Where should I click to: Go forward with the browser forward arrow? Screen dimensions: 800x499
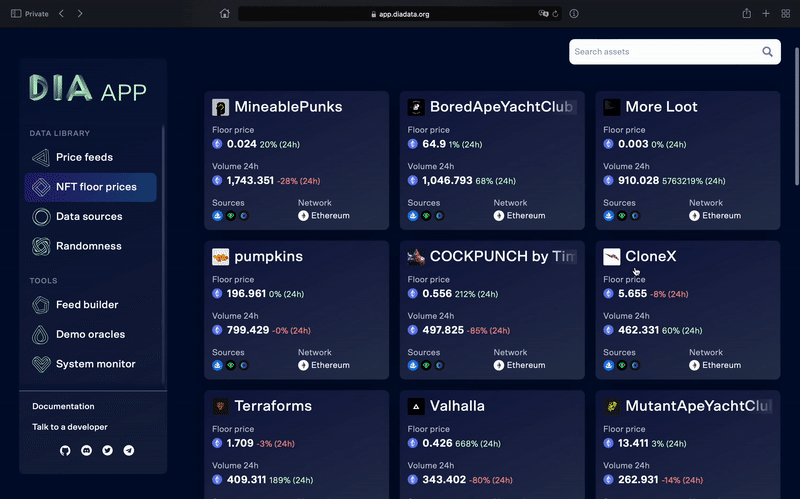[x=80, y=14]
